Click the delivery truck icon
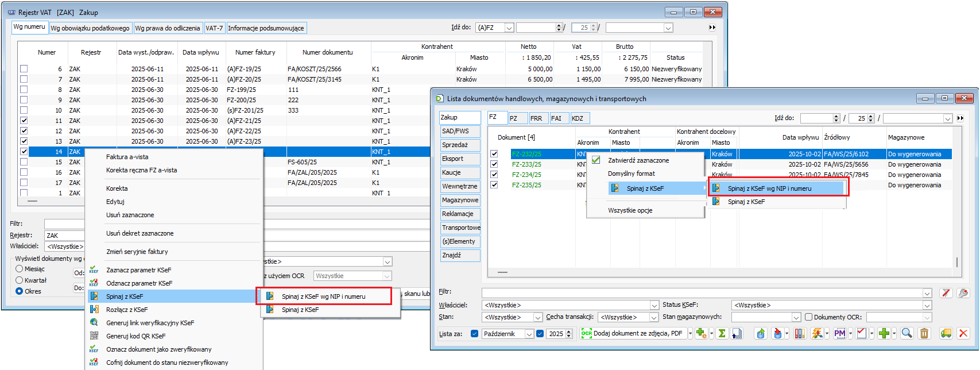The height and width of the screenshot is (370, 980). [946, 333]
